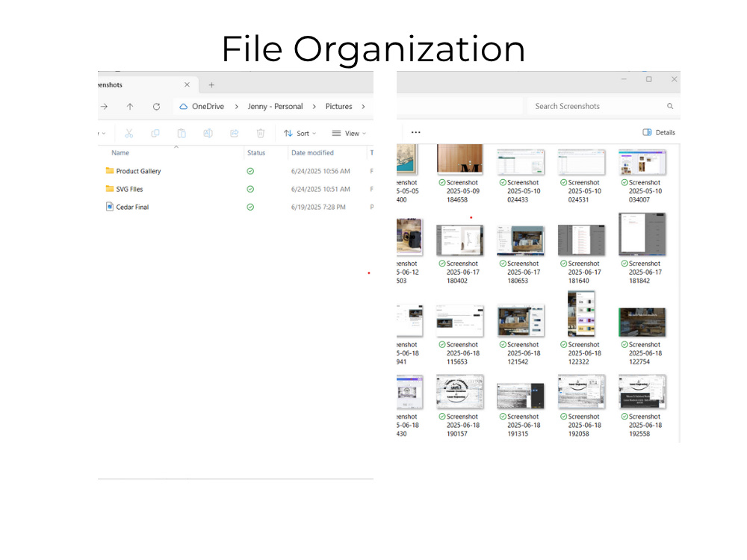Select thumbnail Screenshot 2025-06-18 192058

[581, 392]
